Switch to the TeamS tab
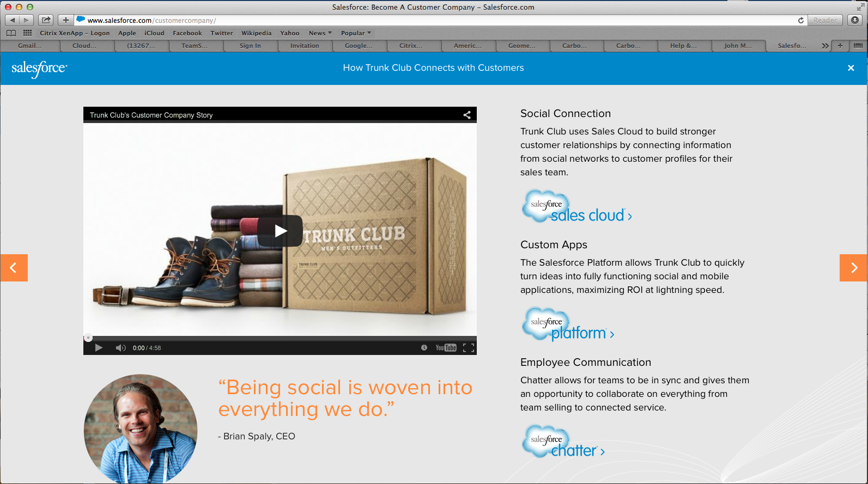Screen dimensions: 868x484 click(195, 46)
